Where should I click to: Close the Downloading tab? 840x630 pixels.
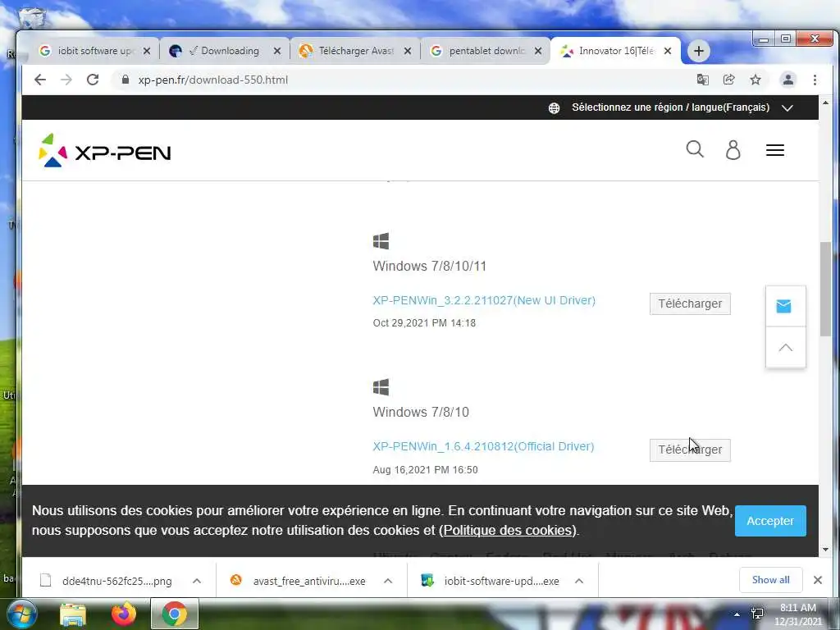click(277, 51)
